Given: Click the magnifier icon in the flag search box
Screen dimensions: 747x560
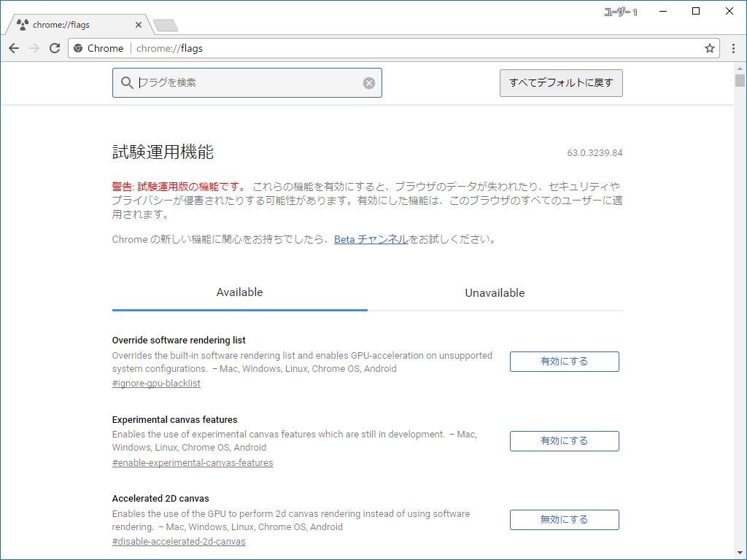Looking at the screenshot, I should click(x=128, y=82).
